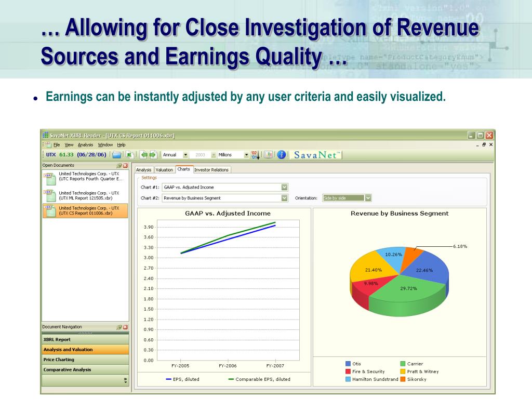Click the '02/'01 period sort order icon

(255, 155)
